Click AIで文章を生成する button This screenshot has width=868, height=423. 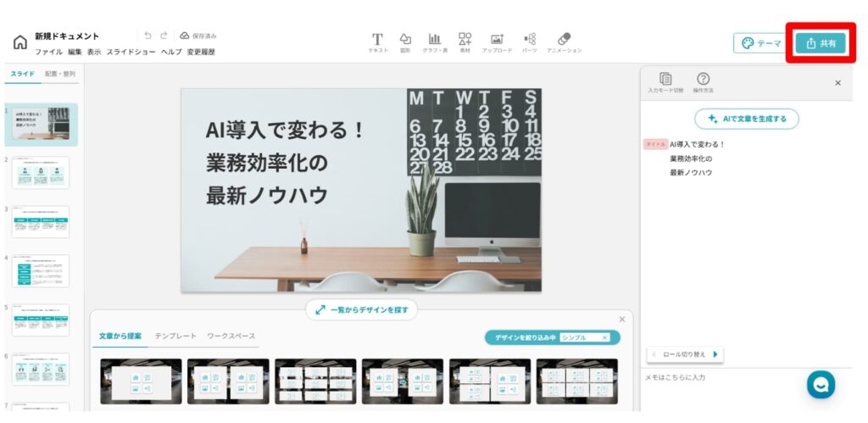746,119
